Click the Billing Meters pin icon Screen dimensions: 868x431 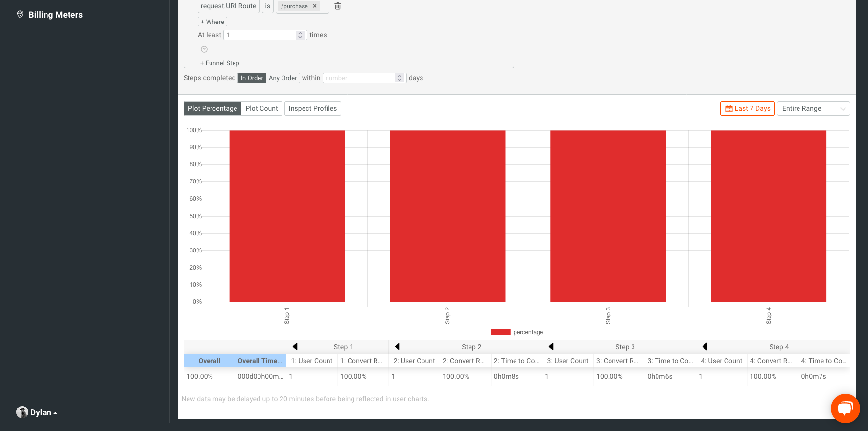(20, 14)
